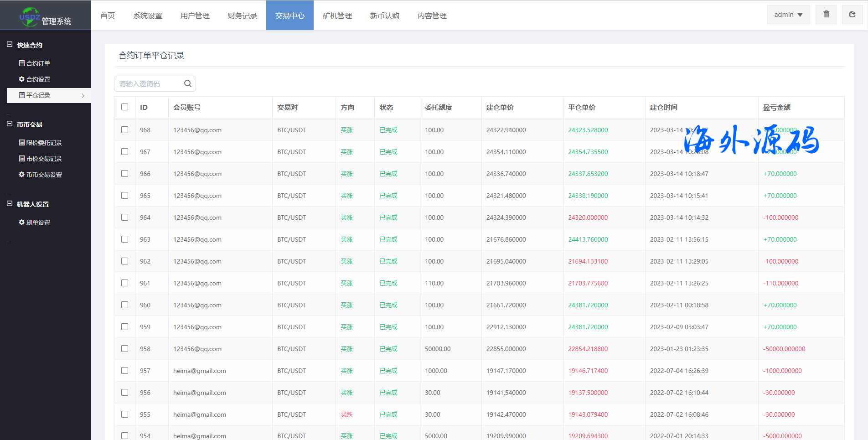Screen dimensions: 868x440
Task: Click the trash icon in top bar
Action: 826,15
